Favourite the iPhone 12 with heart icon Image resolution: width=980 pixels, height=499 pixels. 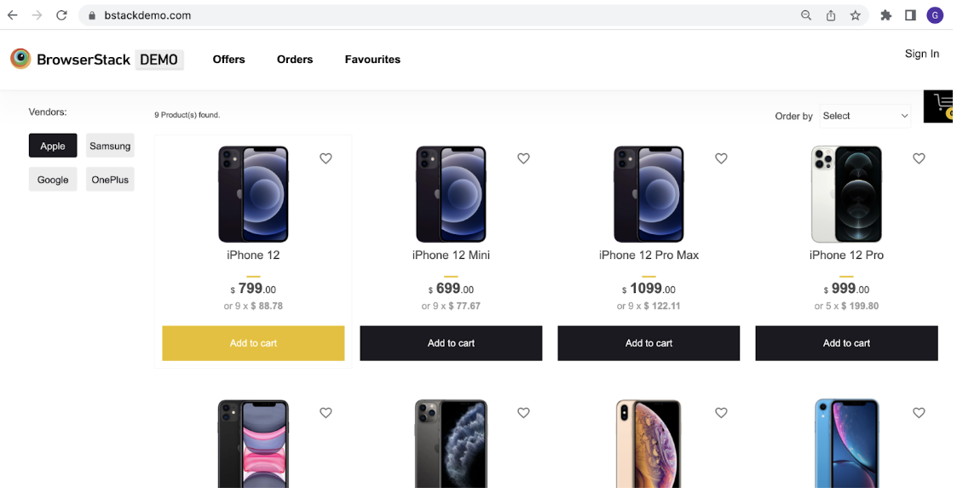click(x=326, y=158)
